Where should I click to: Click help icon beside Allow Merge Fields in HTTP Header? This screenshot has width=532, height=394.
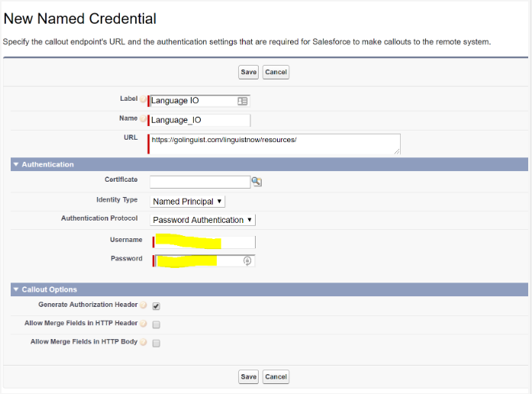(143, 324)
